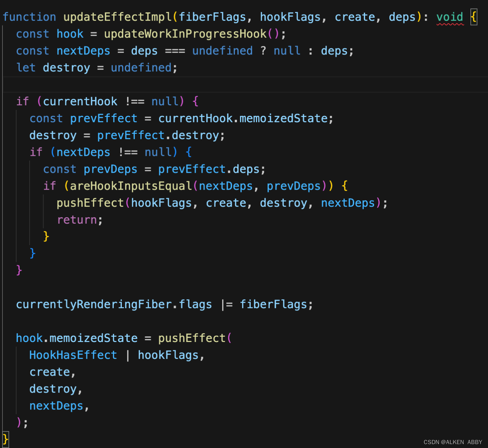488x448 pixels.
Task: Click the 'void' return type with red squiggle
Action: (x=450, y=17)
